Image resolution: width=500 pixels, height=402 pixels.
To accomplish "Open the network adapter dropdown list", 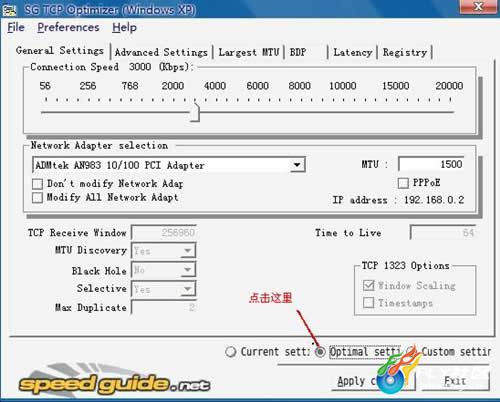I will tap(296, 165).
